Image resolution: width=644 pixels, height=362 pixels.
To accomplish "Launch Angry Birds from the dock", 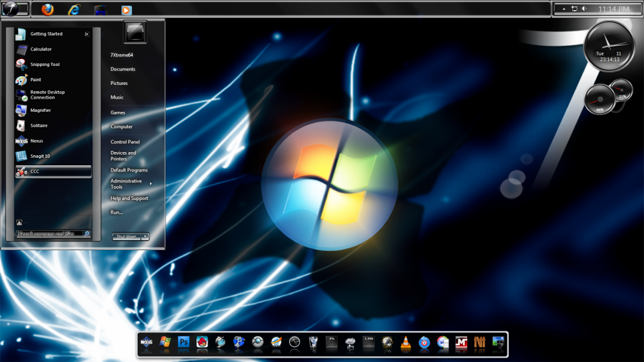I will click(x=202, y=342).
